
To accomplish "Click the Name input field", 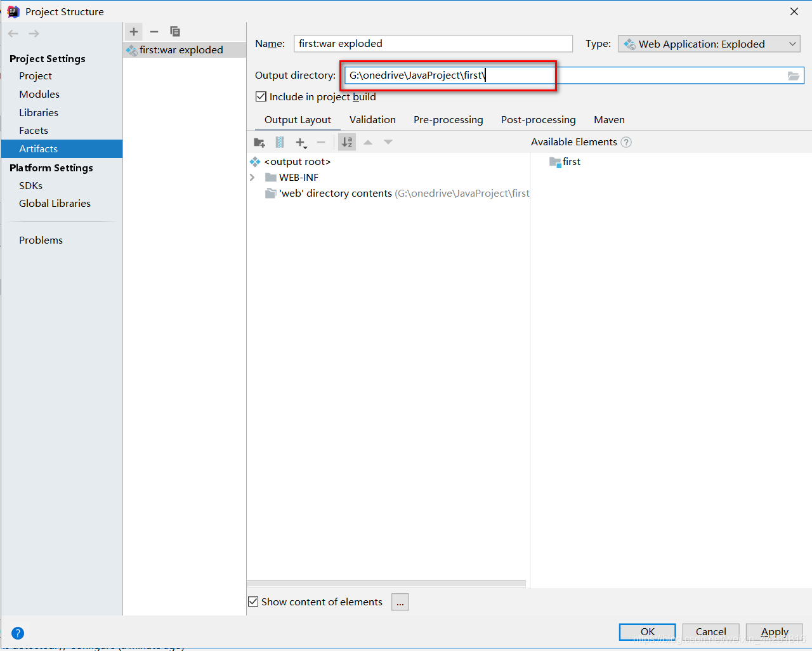I will tap(433, 44).
